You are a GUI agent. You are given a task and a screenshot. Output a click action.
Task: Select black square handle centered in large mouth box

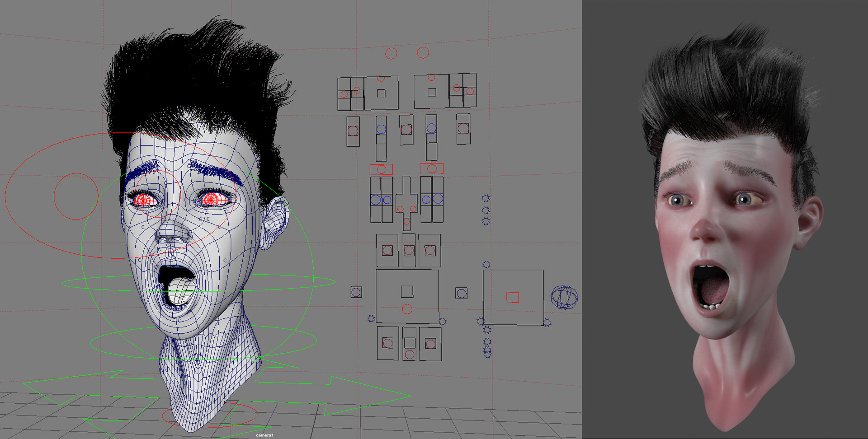point(407,292)
